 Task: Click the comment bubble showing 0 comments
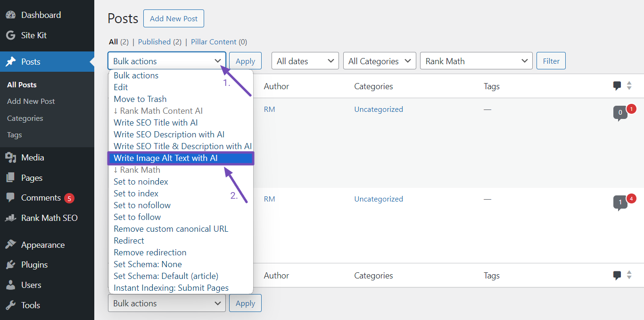620,113
